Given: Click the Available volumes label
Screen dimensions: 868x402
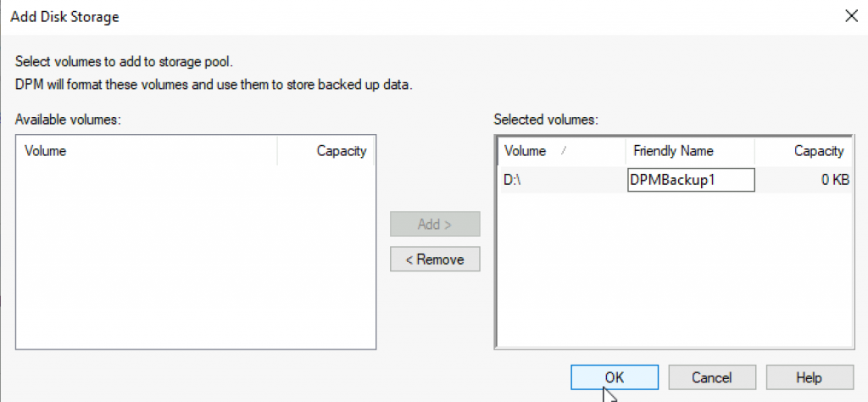Looking at the screenshot, I should (68, 119).
